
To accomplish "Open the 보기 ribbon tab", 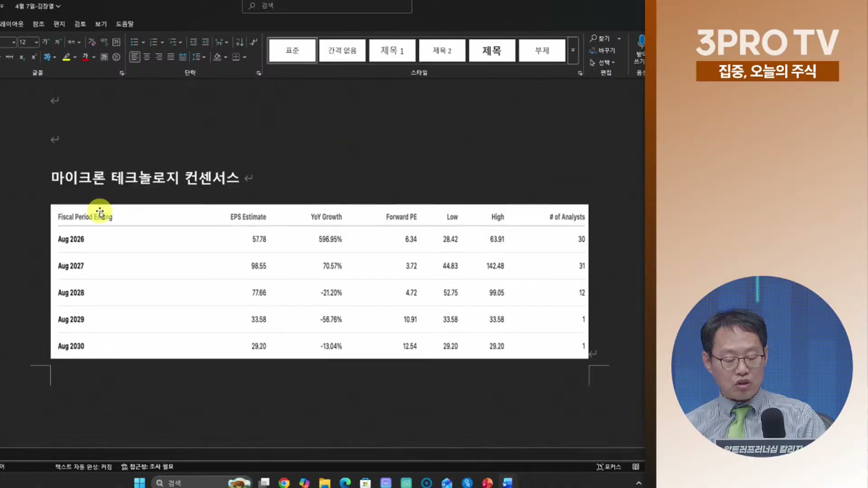I will click(101, 24).
